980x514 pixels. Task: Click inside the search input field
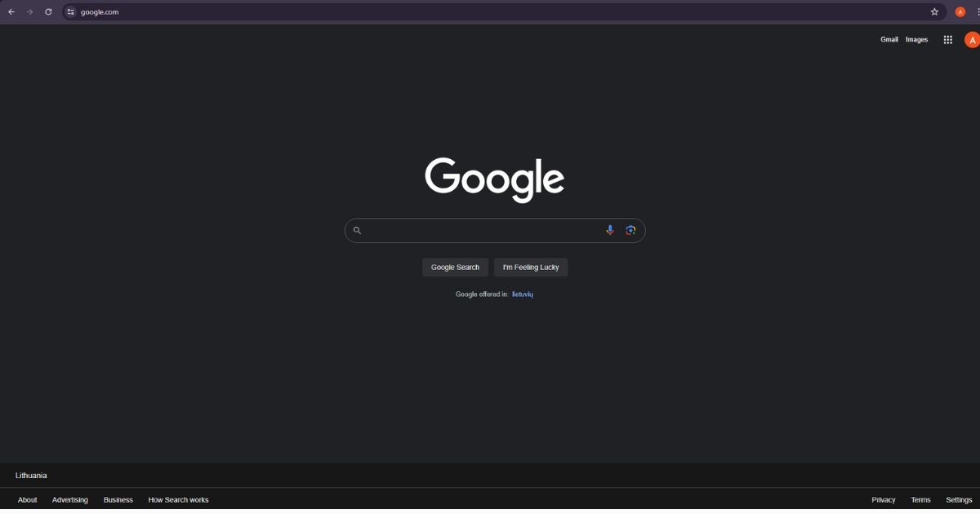pyautogui.click(x=482, y=230)
